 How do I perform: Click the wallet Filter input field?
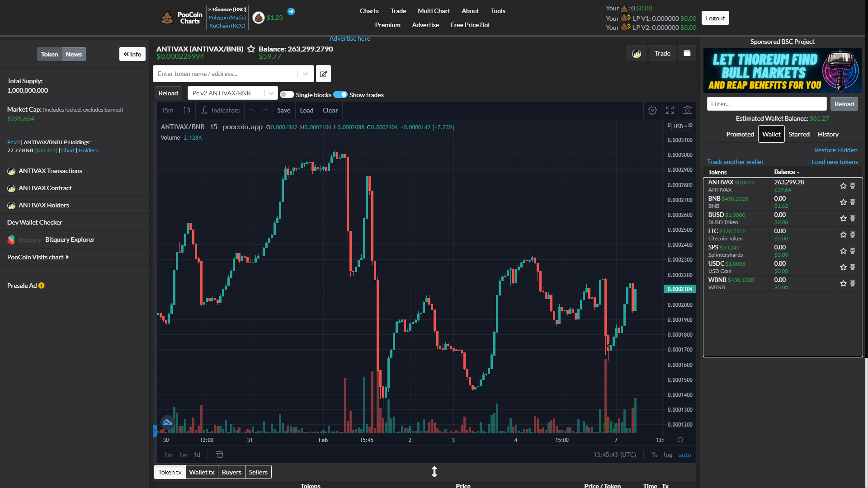tap(767, 104)
